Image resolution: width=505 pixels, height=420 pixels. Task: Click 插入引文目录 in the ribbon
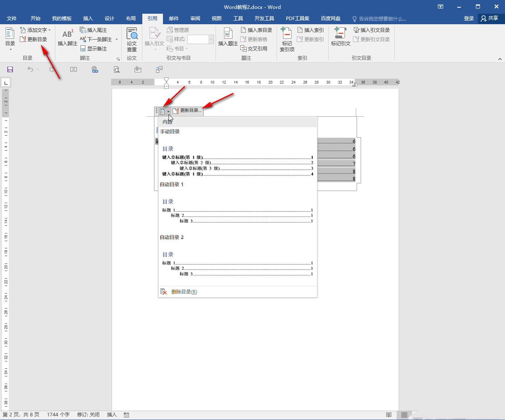pyautogui.click(x=372, y=30)
